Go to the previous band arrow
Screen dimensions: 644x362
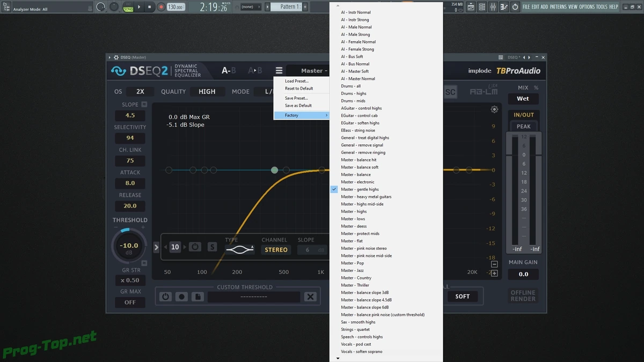(166, 247)
